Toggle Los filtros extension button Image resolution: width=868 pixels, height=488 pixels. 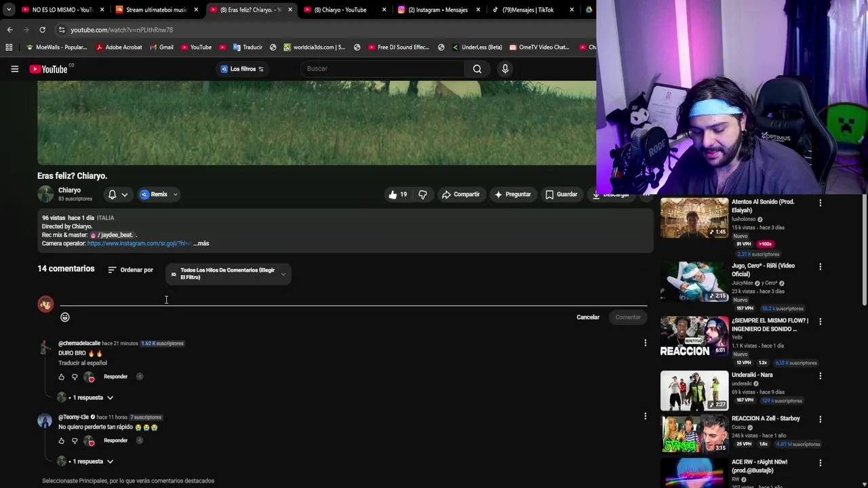click(x=242, y=68)
